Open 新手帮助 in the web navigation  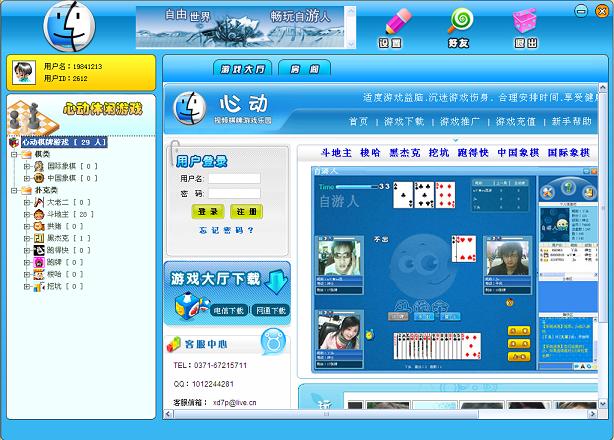pos(571,121)
